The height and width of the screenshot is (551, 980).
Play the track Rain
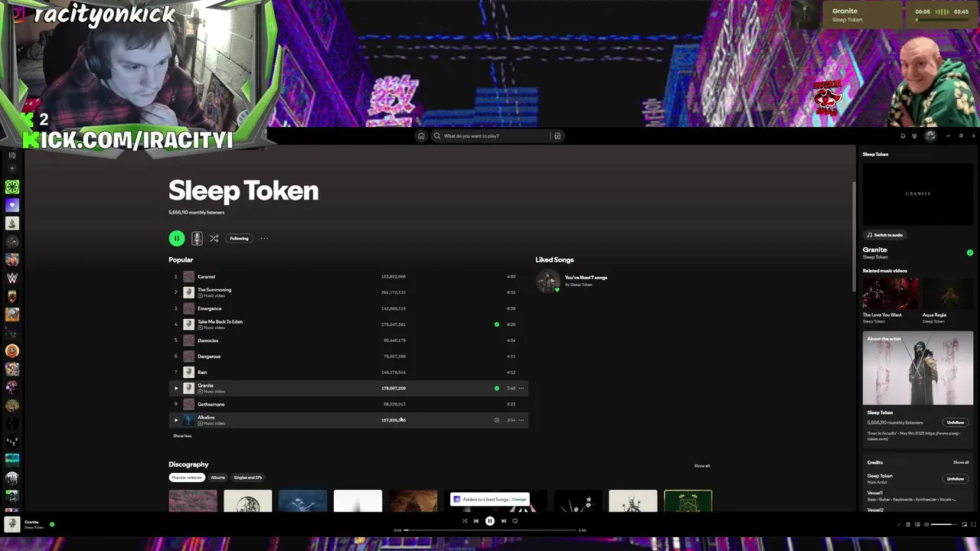tap(348, 372)
